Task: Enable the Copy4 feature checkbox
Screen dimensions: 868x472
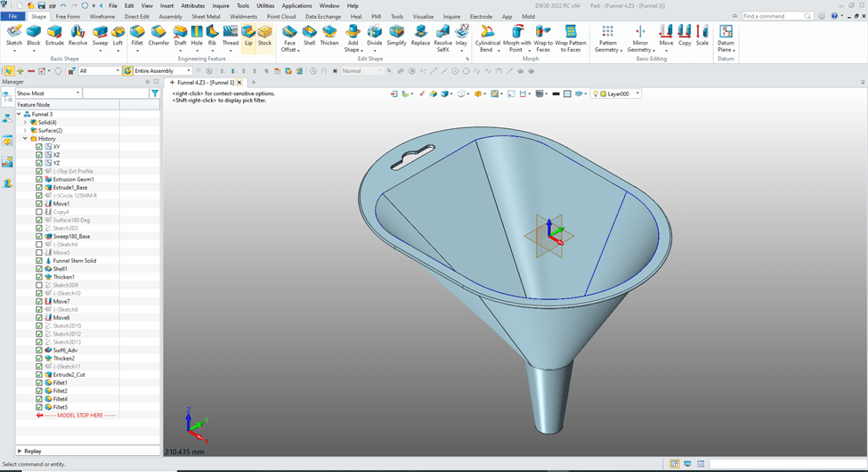Action: pyautogui.click(x=39, y=212)
